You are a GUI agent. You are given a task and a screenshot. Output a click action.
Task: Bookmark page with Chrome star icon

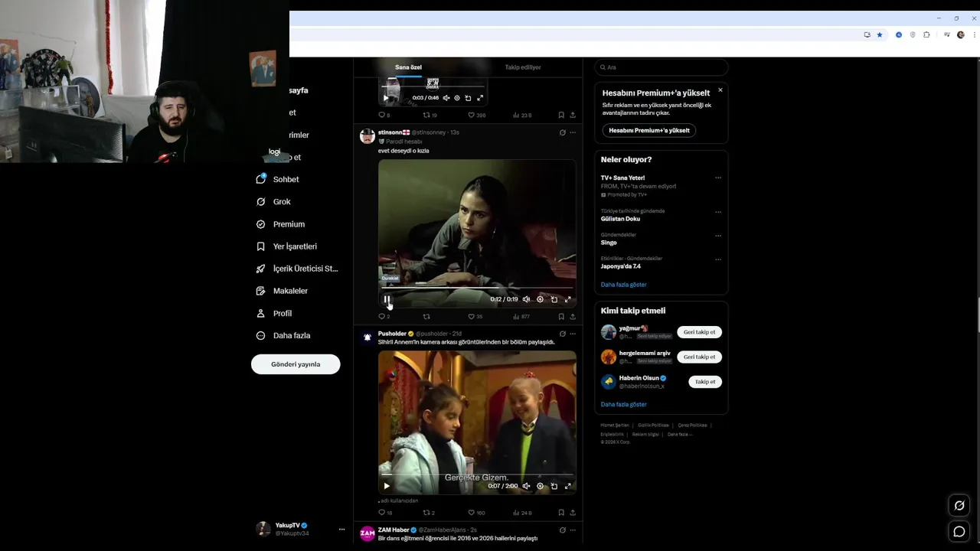[x=880, y=34]
